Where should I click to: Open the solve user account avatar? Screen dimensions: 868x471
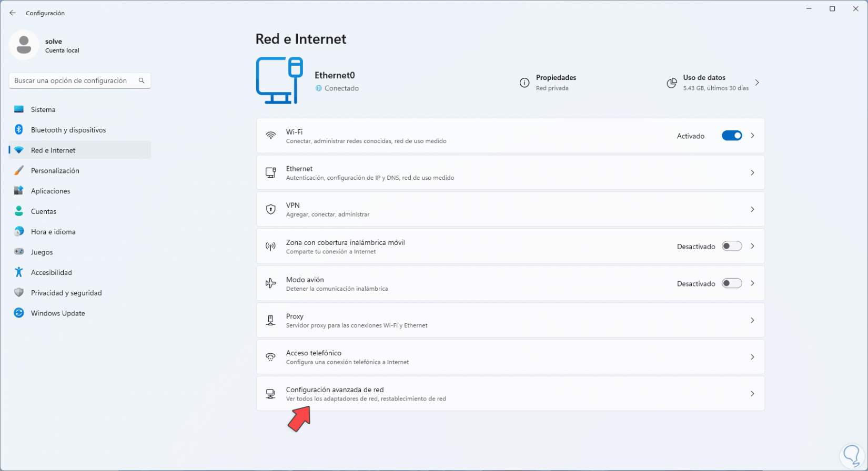click(x=24, y=45)
